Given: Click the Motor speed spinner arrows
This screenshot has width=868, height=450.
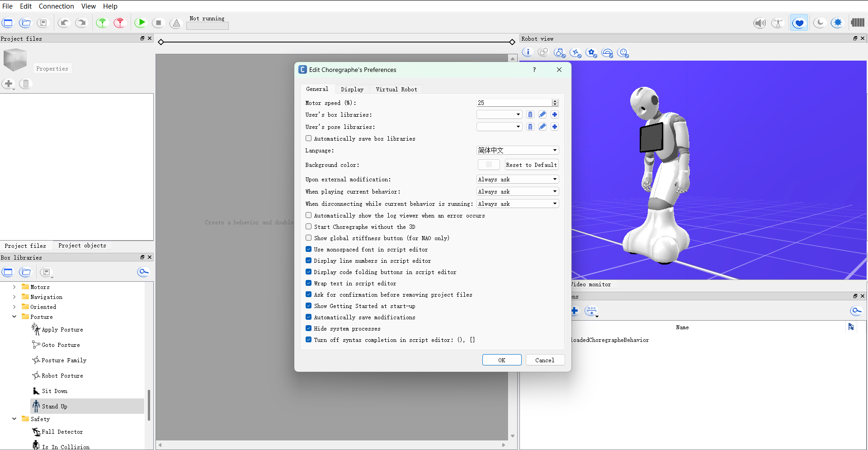Looking at the screenshot, I should [555, 103].
